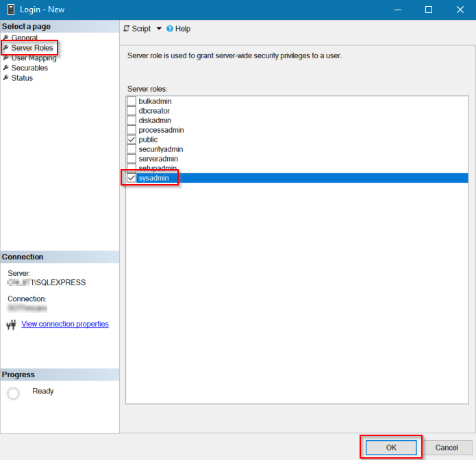The image size is (476, 460).
Task: Open the Script dropdown arrow
Action: point(159,29)
